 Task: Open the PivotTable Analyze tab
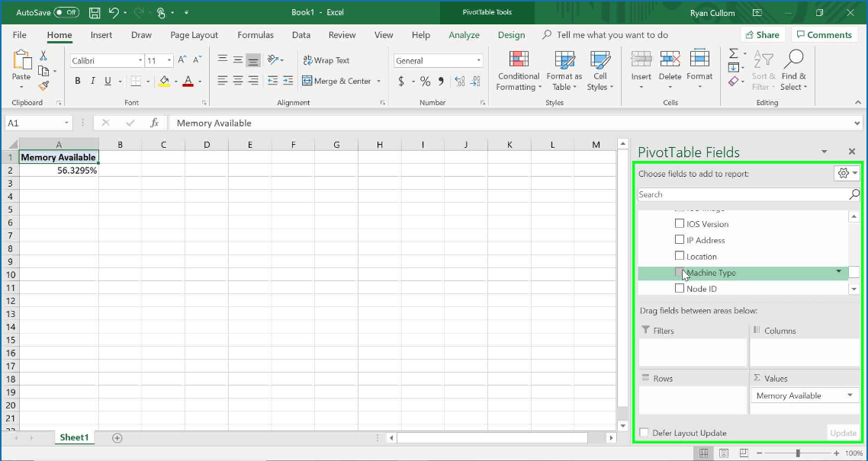click(464, 35)
